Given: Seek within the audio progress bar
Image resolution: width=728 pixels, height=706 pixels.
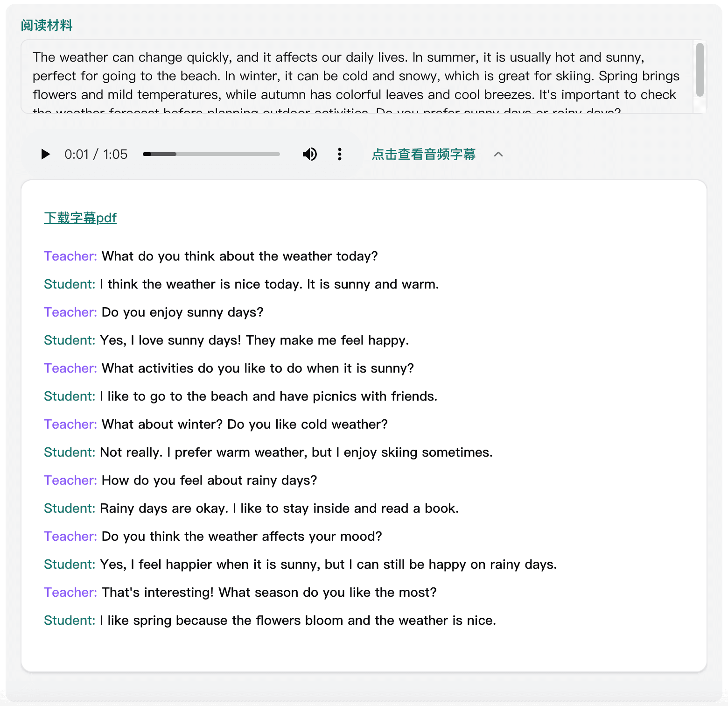Looking at the screenshot, I should 211,154.
